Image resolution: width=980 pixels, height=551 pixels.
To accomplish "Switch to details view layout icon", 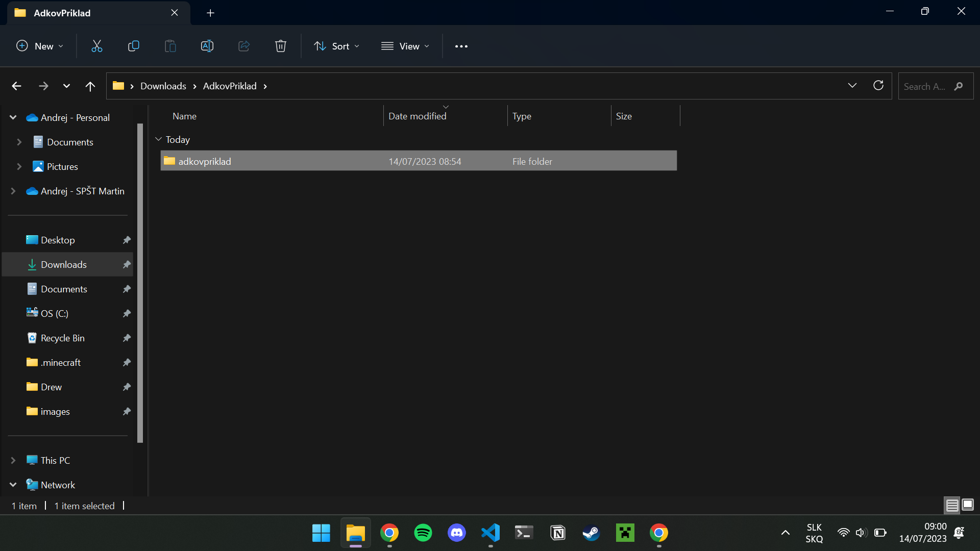I will click(x=952, y=505).
